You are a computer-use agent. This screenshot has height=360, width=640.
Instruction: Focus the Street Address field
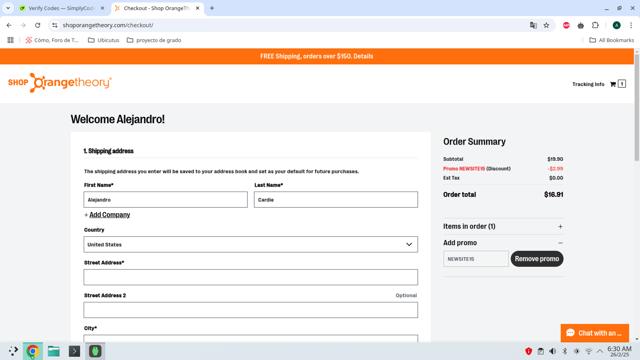click(x=251, y=277)
